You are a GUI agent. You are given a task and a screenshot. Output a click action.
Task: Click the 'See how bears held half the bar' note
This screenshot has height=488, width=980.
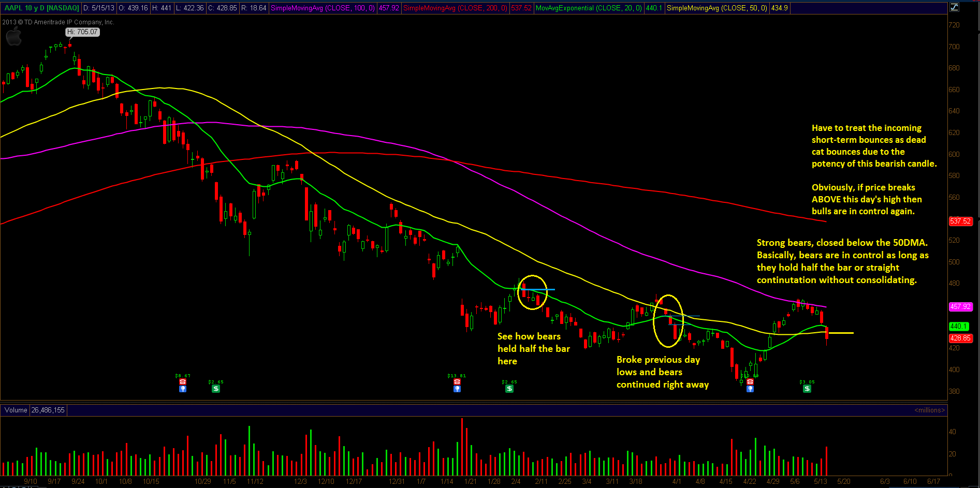(534, 349)
